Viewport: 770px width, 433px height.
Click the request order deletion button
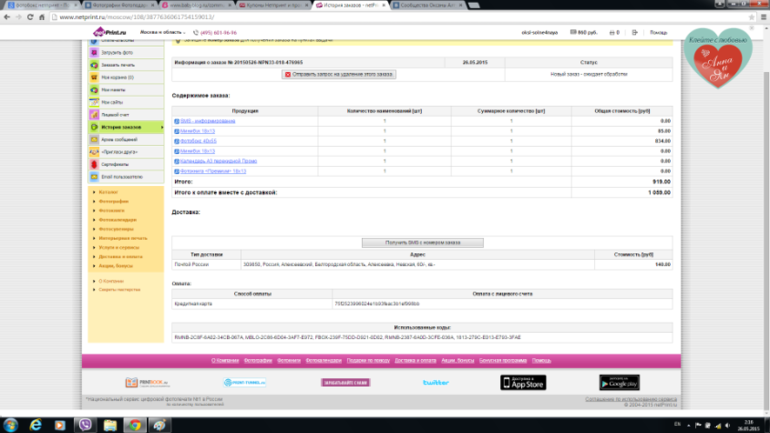pyautogui.click(x=339, y=74)
